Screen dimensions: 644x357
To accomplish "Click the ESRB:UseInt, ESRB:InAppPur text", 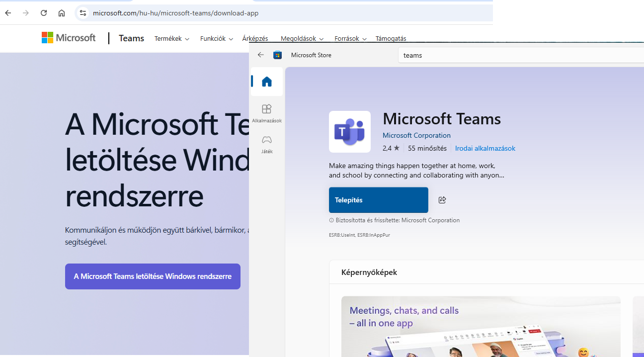I will [359, 235].
